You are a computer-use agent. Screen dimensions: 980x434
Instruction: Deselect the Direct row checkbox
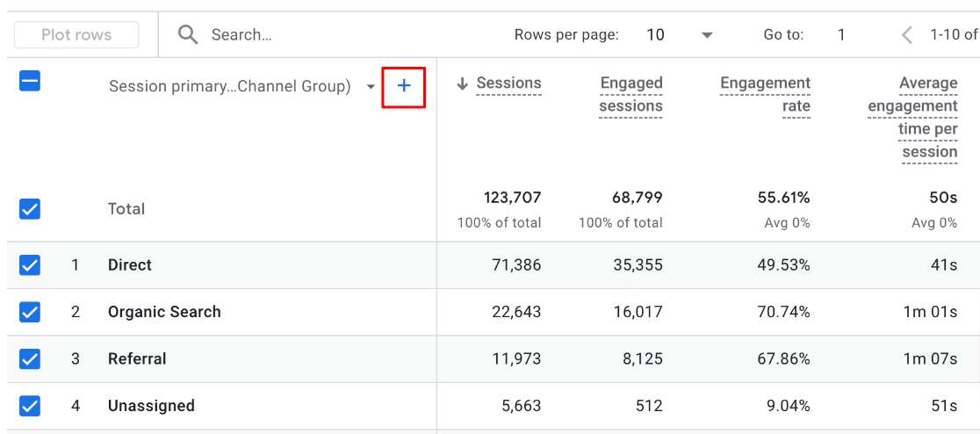[30, 265]
